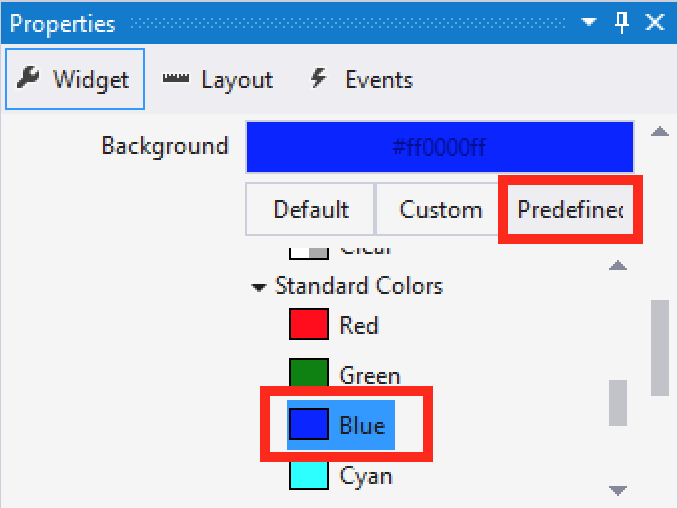678x508 pixels.
Task: Click the green color swatch
Action: (309, 375)
